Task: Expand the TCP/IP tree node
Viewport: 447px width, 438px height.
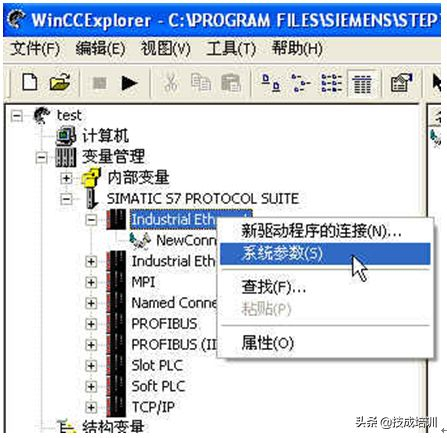Action: 91,407
